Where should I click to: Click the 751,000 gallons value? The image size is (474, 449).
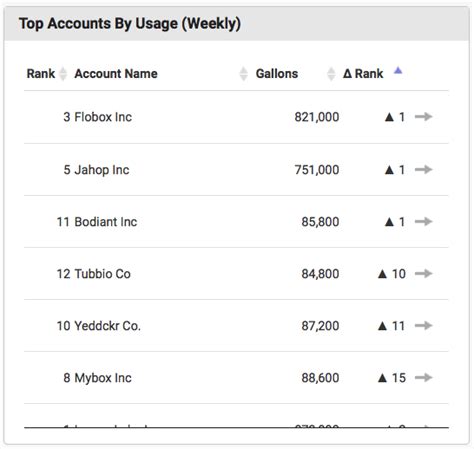click(317, 170)
